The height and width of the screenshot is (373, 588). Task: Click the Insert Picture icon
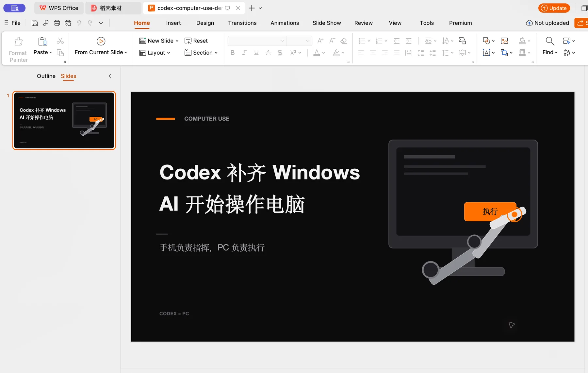pyautogui.click(x=504, y=41)
